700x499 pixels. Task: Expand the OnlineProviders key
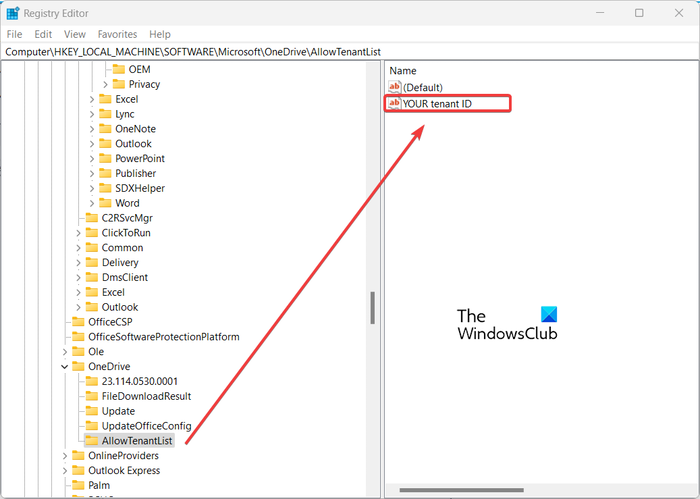[65, 456]
